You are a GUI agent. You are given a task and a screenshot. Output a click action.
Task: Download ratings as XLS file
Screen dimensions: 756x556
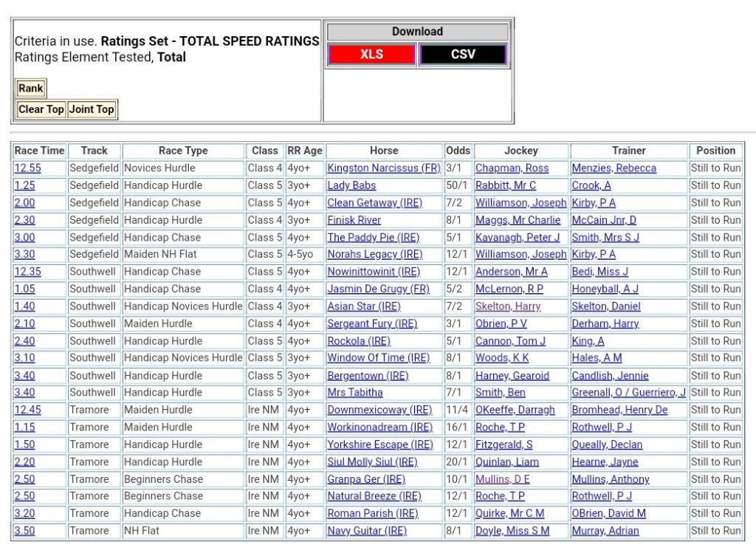pyautogui.click(x=372, y=55)
